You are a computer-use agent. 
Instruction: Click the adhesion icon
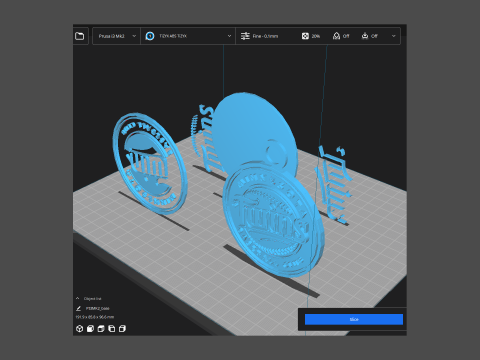(365, 36)
